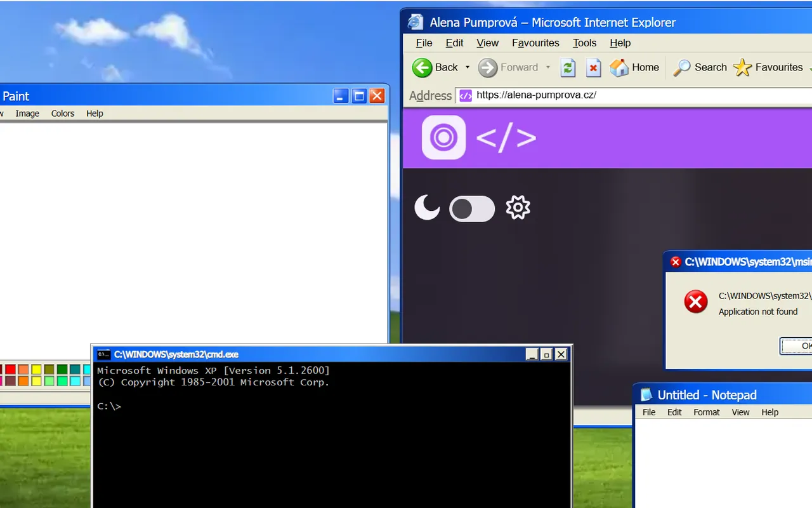Expand the Forward history dropdown arrow

(x=548, y=67)
